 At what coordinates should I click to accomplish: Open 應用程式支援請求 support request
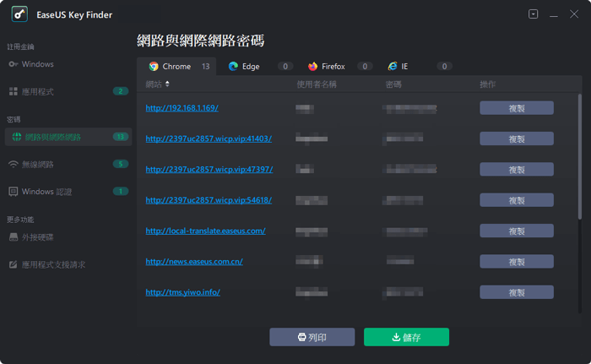click(52, 264)
